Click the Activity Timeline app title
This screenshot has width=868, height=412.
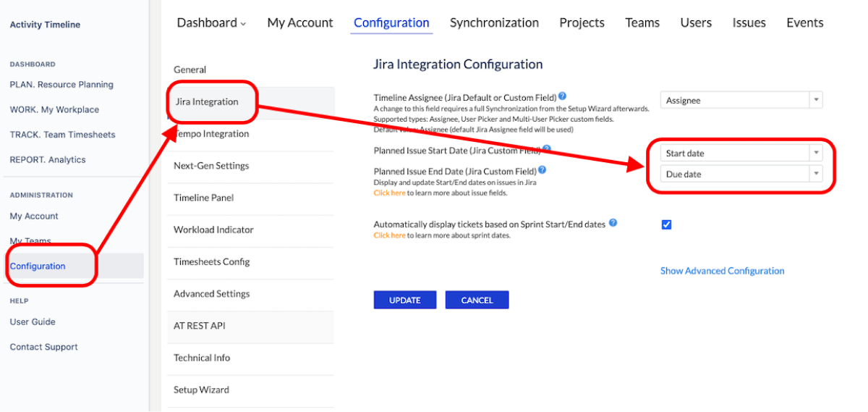tap(45, 25)
